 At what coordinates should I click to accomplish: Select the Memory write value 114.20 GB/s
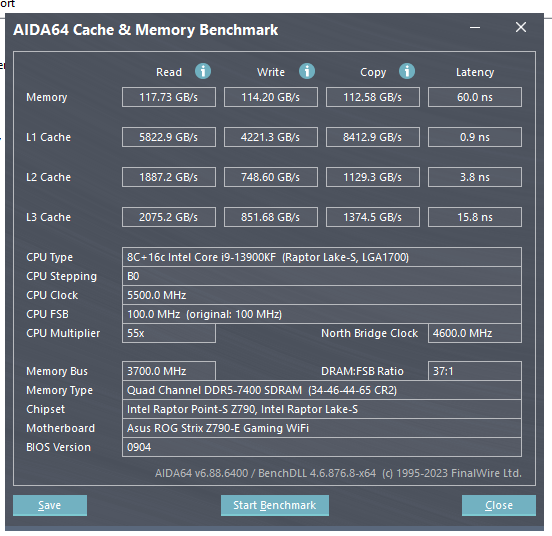coord(271,97)
